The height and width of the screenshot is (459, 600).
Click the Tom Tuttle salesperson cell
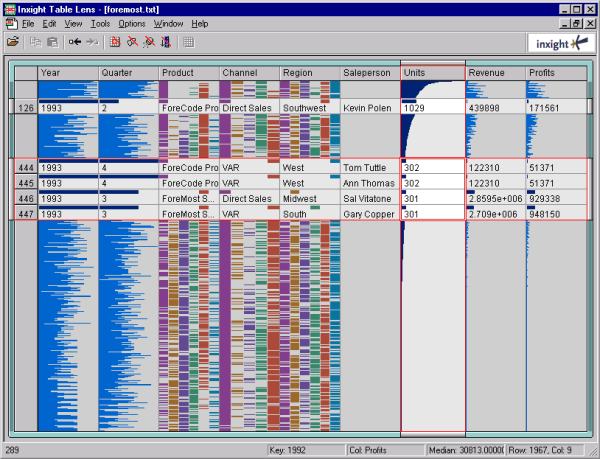point(370,168)
